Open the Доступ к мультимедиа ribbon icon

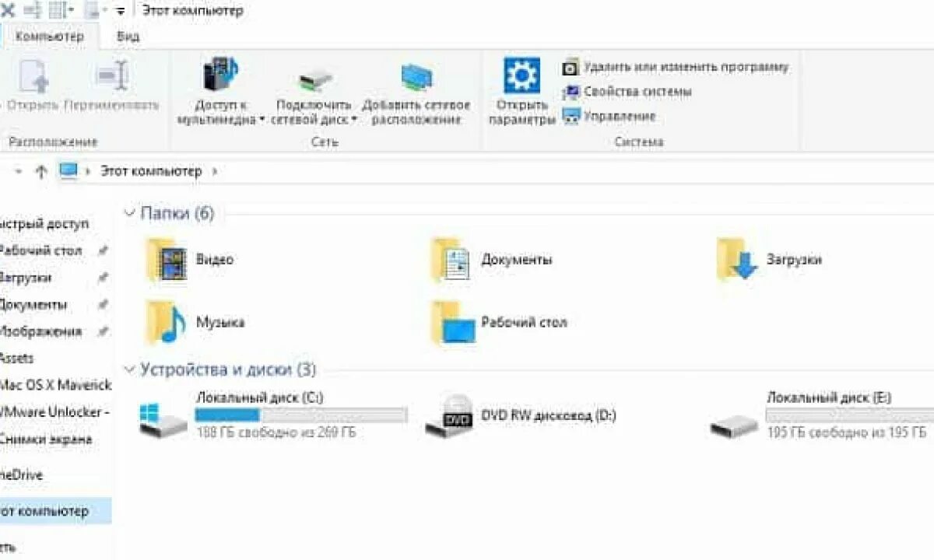220,75
